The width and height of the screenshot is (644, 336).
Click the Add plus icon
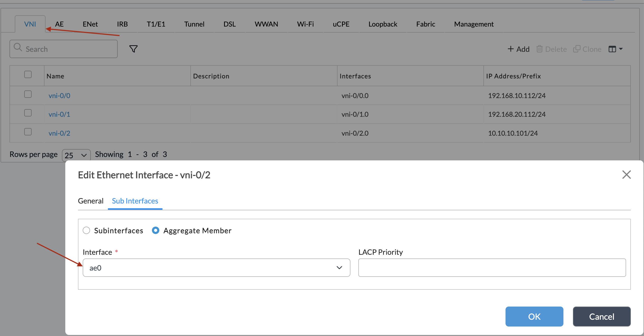tap(511, 49)
